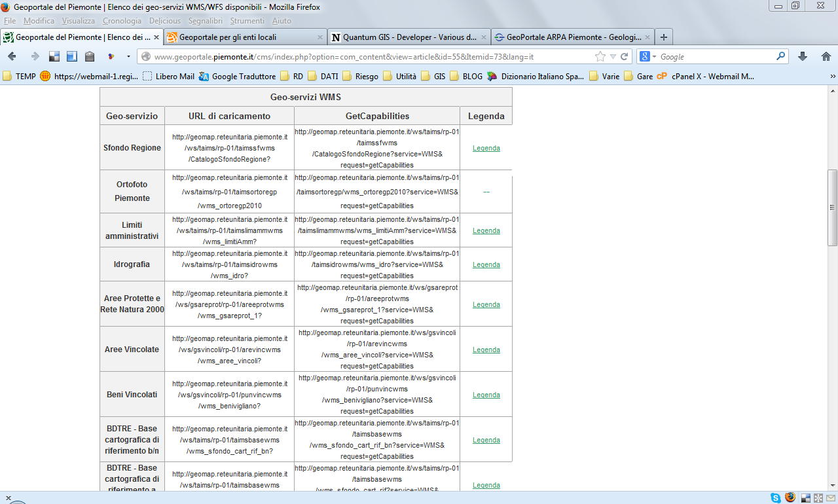Open the webmail-1.regi bookmark

(90, 77)
